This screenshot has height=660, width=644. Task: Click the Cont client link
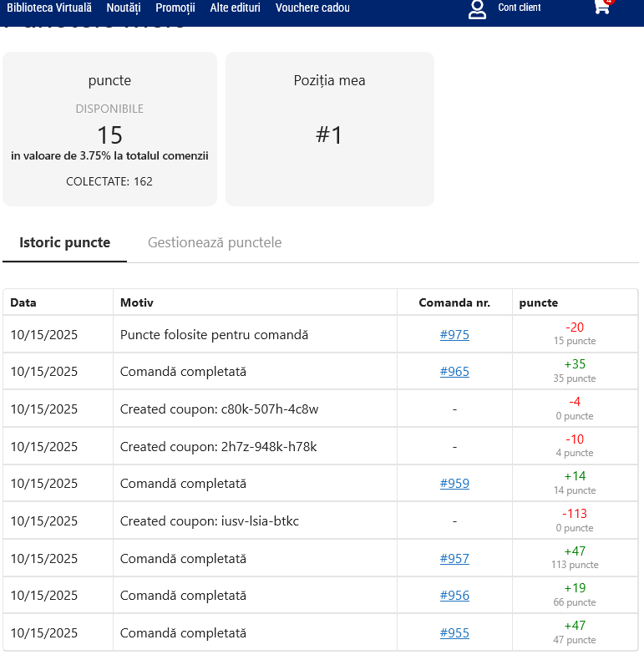pyautogui.click(x=520, y=8)
